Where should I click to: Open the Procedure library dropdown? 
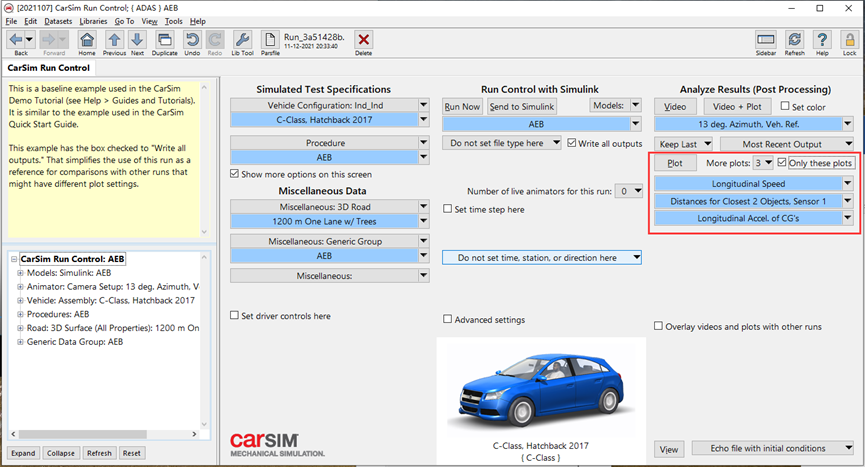pos(424,142)
